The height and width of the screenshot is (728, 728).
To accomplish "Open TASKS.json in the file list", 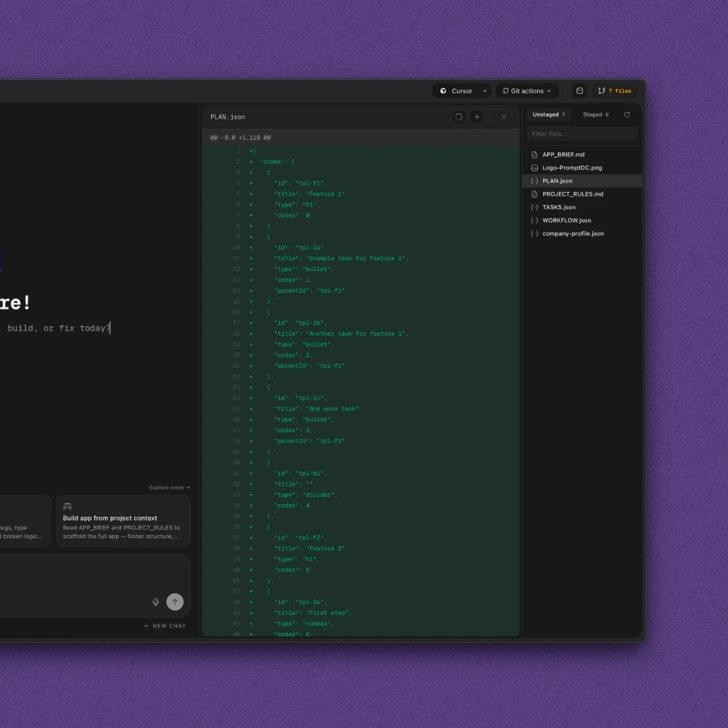I will (559, 207).
